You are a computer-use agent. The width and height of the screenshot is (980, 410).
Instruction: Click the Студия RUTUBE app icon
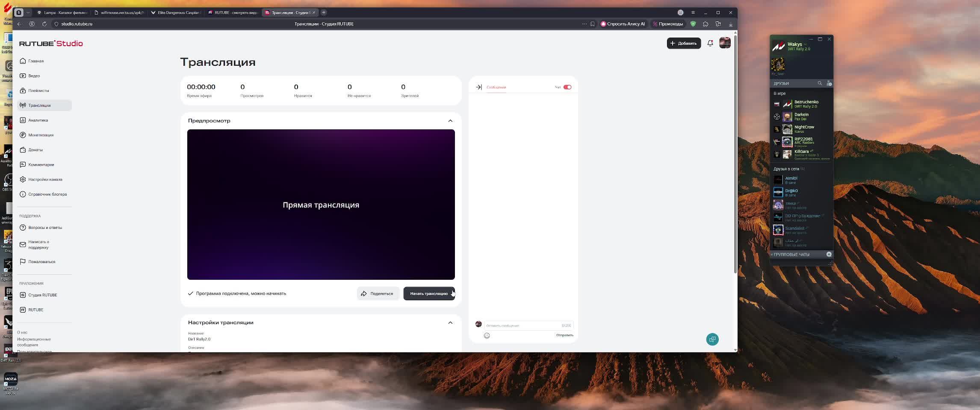point(23,295)
